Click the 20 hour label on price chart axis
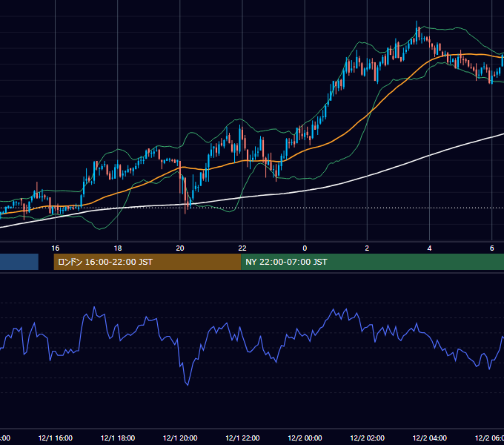Viewport: 504px width, 445px height. (x=180, y=248)
